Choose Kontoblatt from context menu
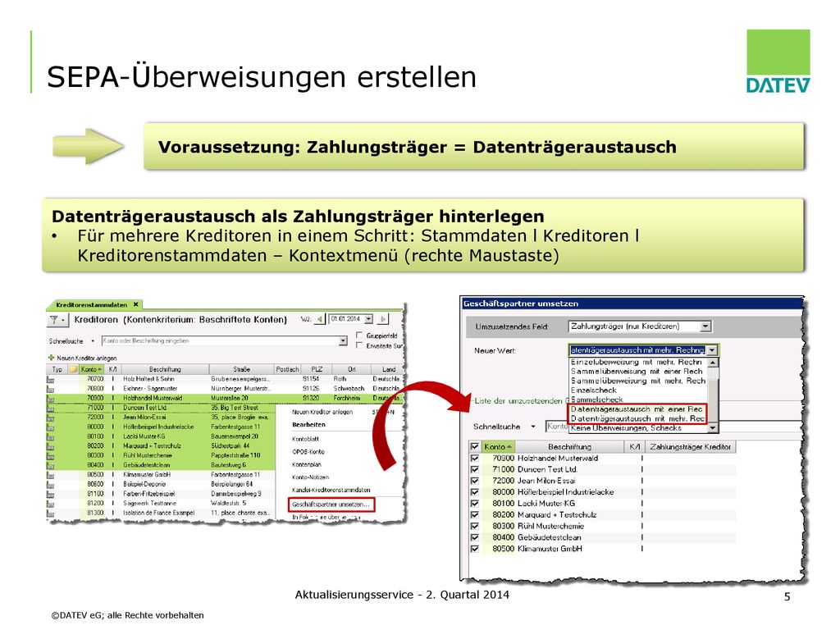 306,439
